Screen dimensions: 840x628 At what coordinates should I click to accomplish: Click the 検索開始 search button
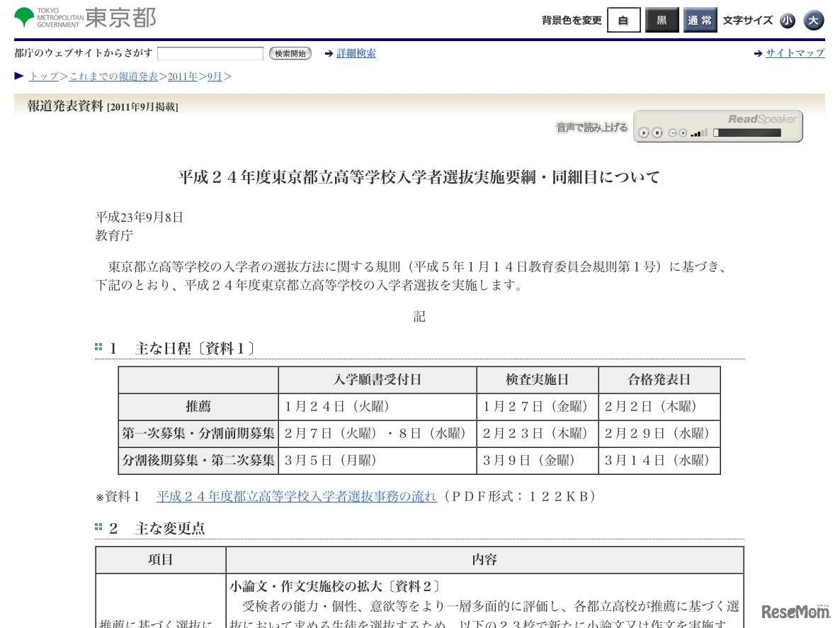coord(290,53)
